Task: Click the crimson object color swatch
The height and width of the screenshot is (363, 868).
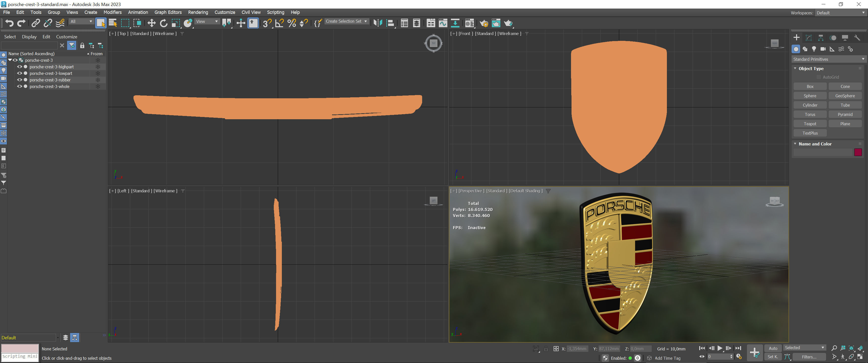Action: coord(858,153)
